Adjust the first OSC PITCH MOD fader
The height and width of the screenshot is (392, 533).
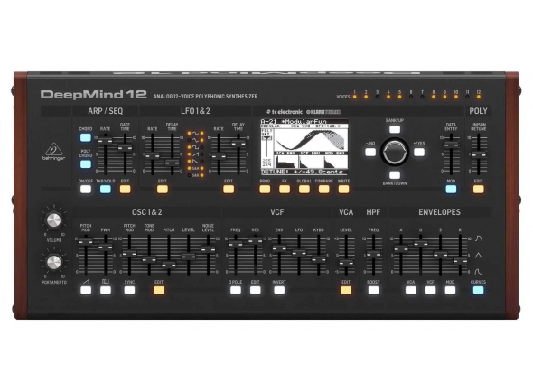86,241
